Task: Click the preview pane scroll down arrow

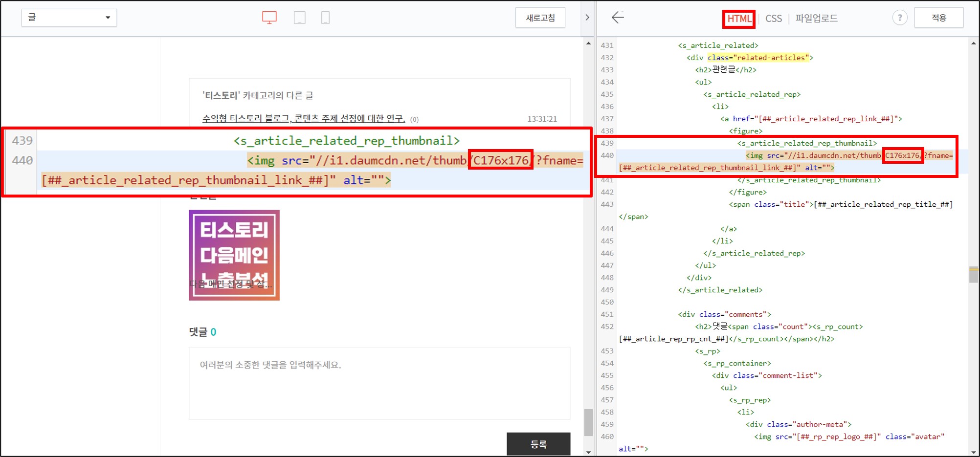Action: coord(588,453)
